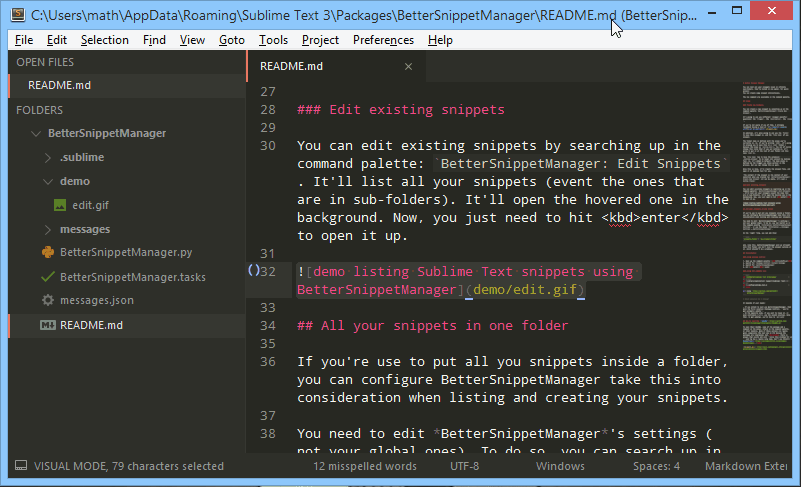Viewport: 801px width, 487px height.
Task: Click the bracket highlighter gutter mark on line 32
Action: [254, 270]
